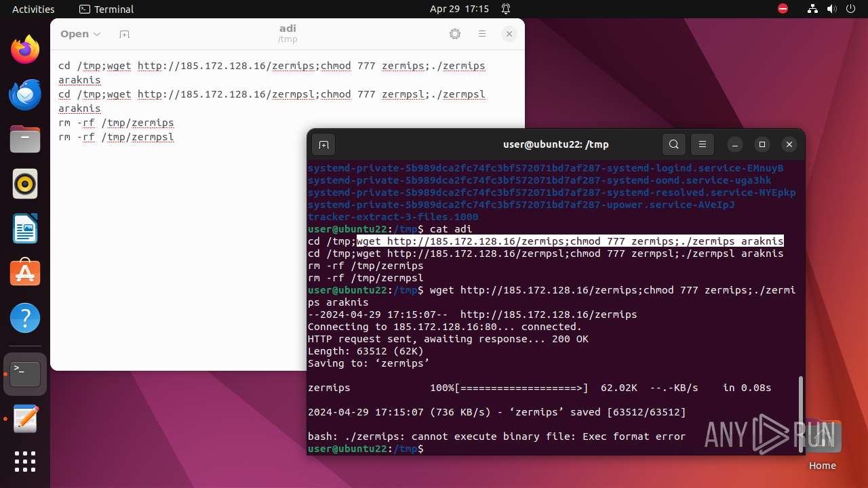Click 'Length: 63512 (62K)' in terminal
Screen dimensions: 868x488
(366, 351)
